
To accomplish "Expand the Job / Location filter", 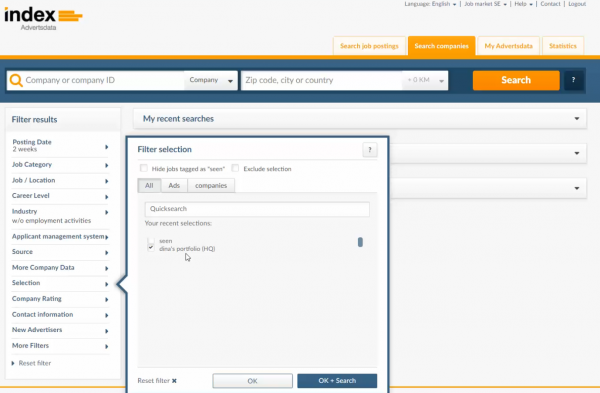I will coord(60,181).
